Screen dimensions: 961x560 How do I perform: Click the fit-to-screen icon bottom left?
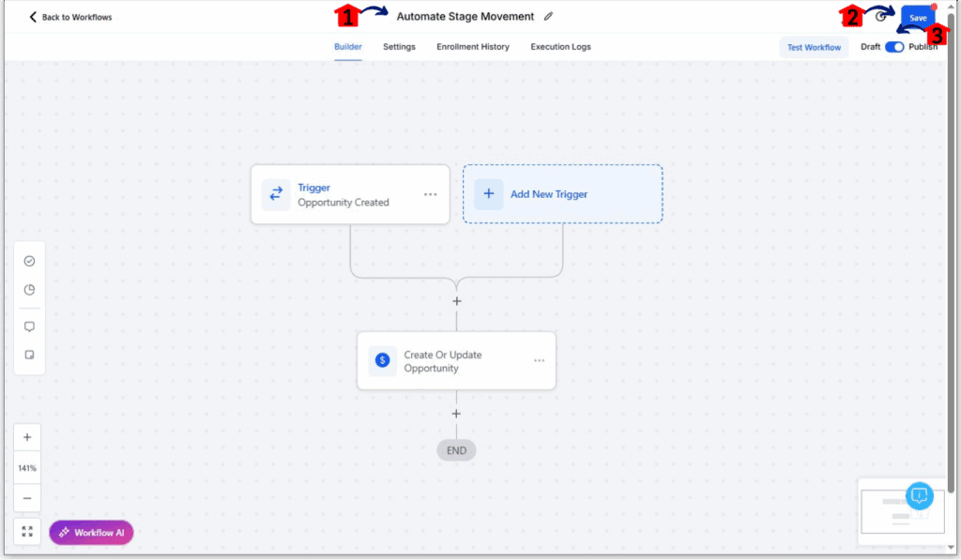coord(26,531)
